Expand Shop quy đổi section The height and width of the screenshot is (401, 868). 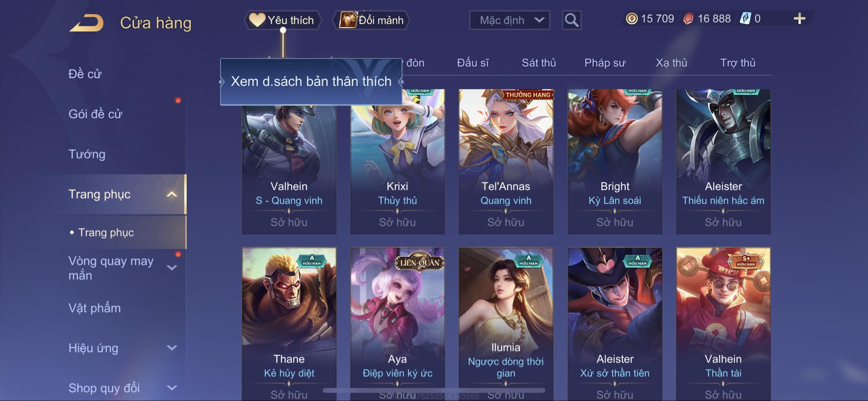click(x=172, y=388)
